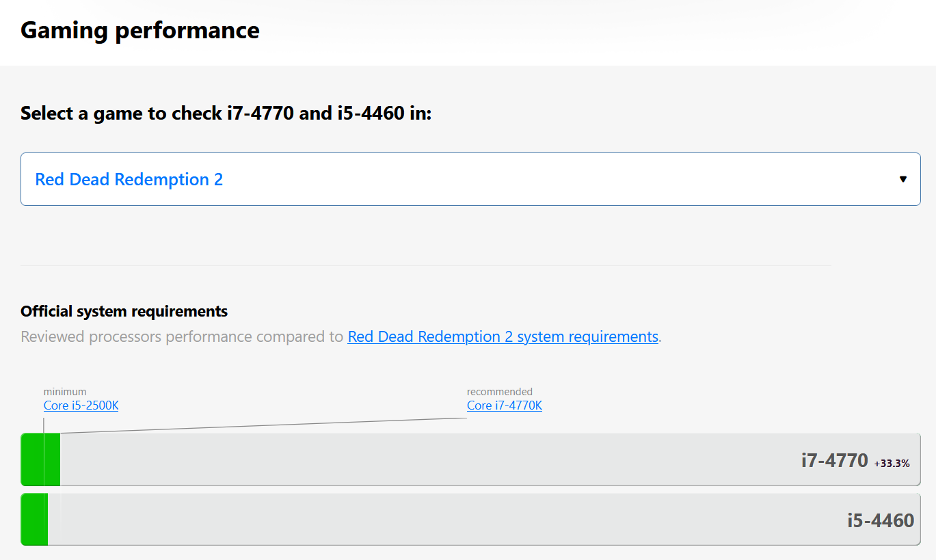Click 'Reviewed processors performance compared to' text
Viewport: 936px width, 560px height.
point(183,336)
